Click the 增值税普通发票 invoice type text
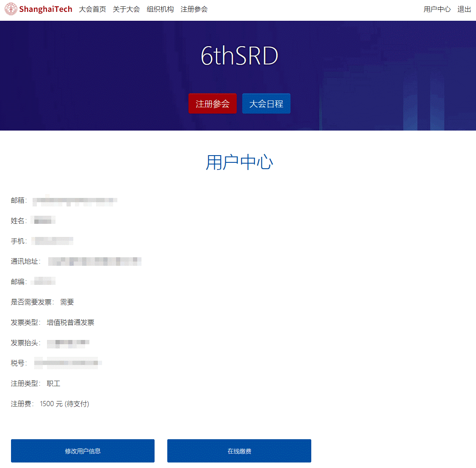This screenshot has height=468, width=476. [70, 323]
